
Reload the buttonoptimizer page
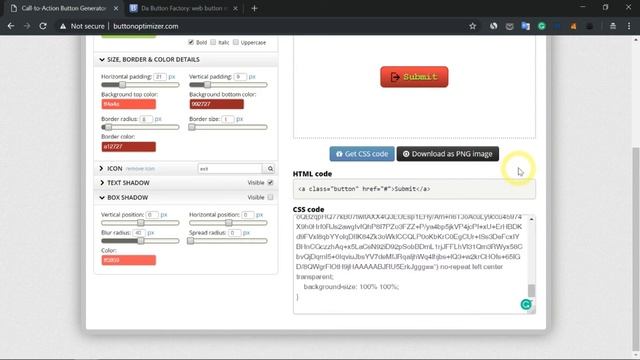[x=43, y=26]
